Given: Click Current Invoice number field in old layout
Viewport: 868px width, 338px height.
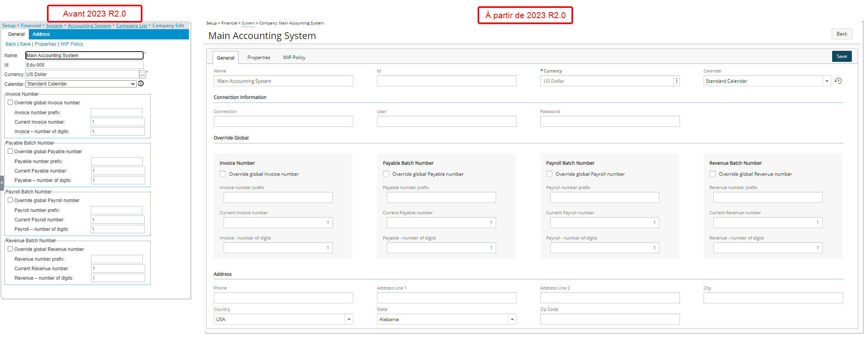Looking at the screenshot, I should (118, 122).
